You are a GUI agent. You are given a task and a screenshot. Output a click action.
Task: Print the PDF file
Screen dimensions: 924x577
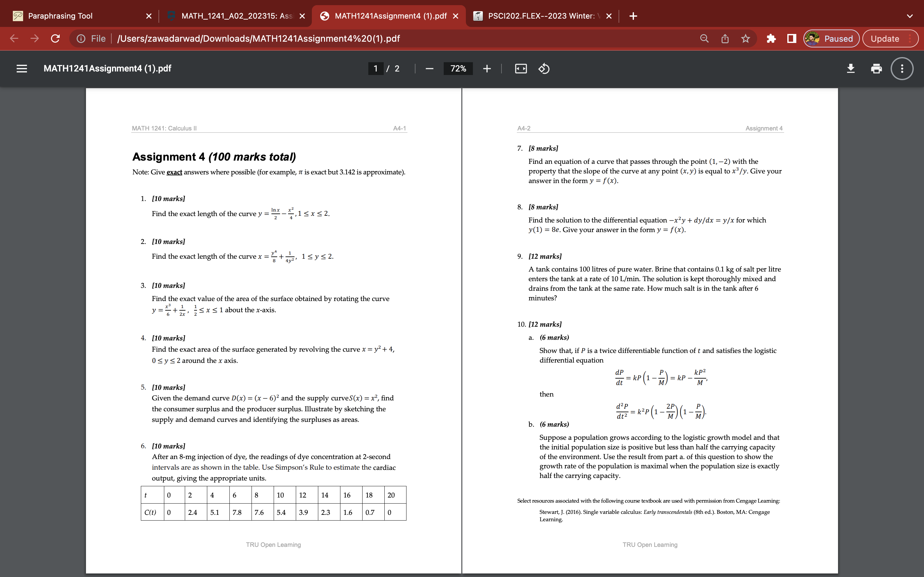coord(876,69)
